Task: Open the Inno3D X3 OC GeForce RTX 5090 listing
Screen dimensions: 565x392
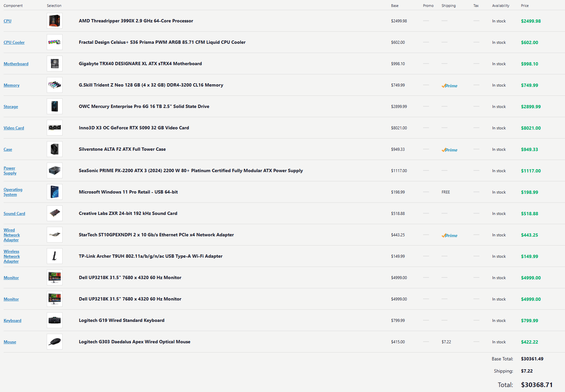Action: [x=134, y=128]
